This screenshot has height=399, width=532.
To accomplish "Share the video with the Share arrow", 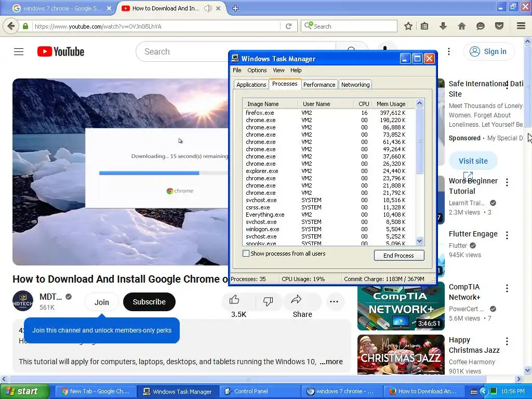I will (x=296, y=300).
